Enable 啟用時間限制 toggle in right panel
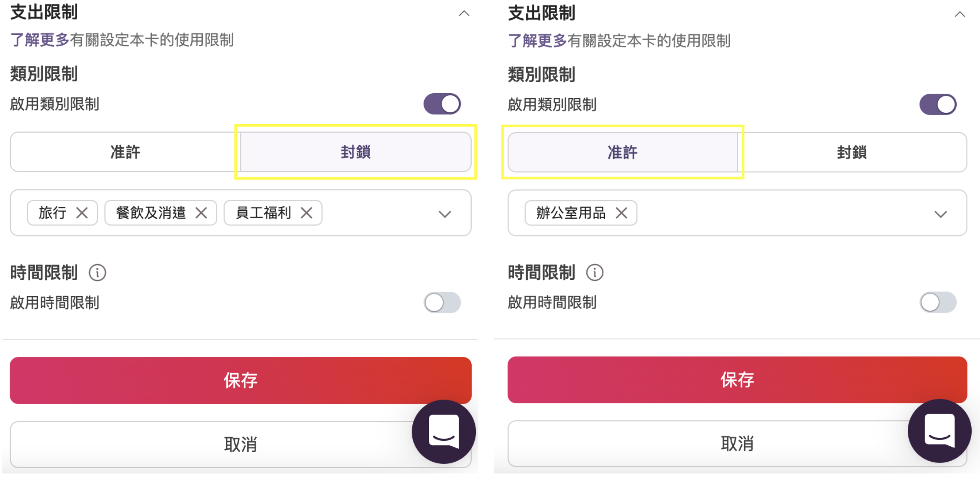 pos(937,303)
